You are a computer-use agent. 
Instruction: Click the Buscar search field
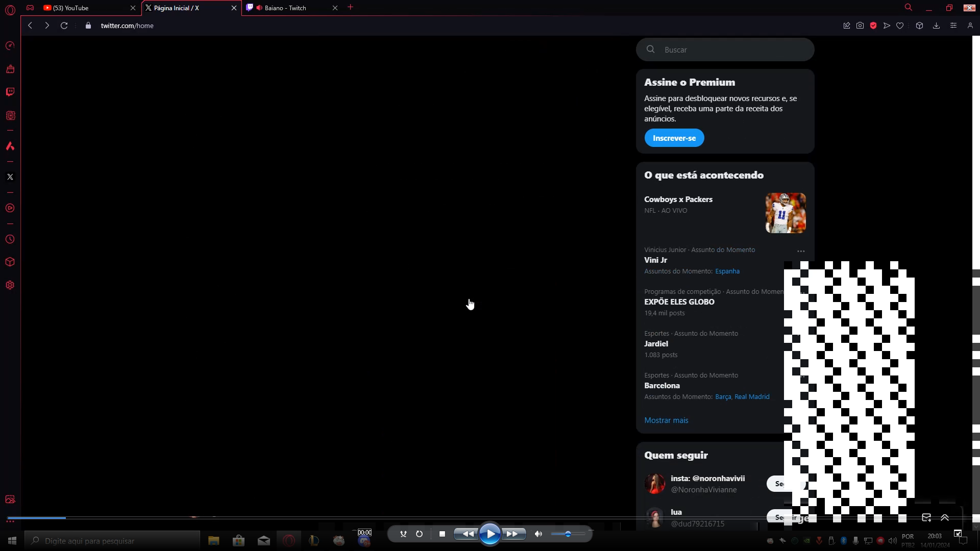click(x=725, y=49)
